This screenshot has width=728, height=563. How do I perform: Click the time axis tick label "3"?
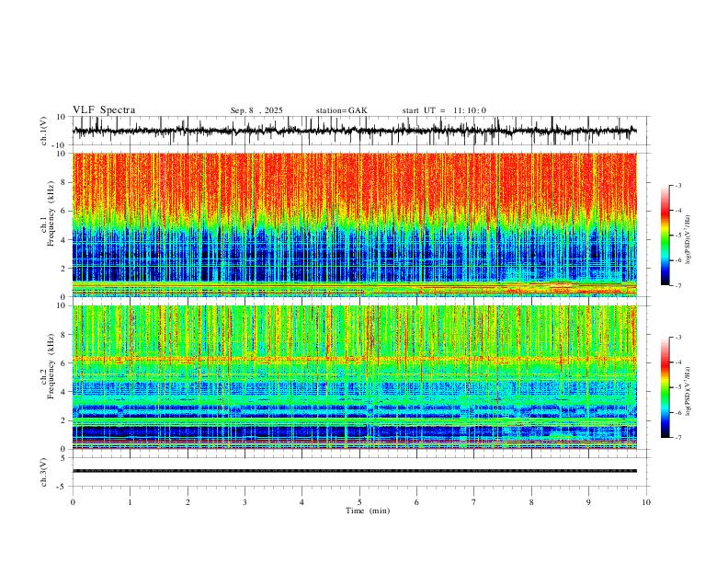[x=245, y=502]
